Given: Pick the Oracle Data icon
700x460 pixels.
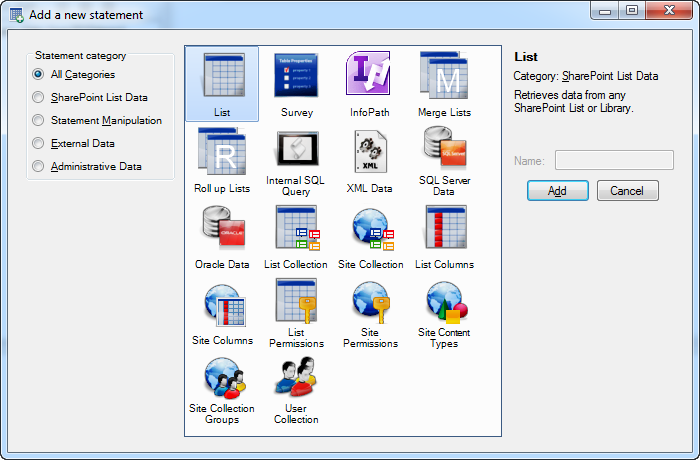Looking at the screenshot, I should (222, 230).
